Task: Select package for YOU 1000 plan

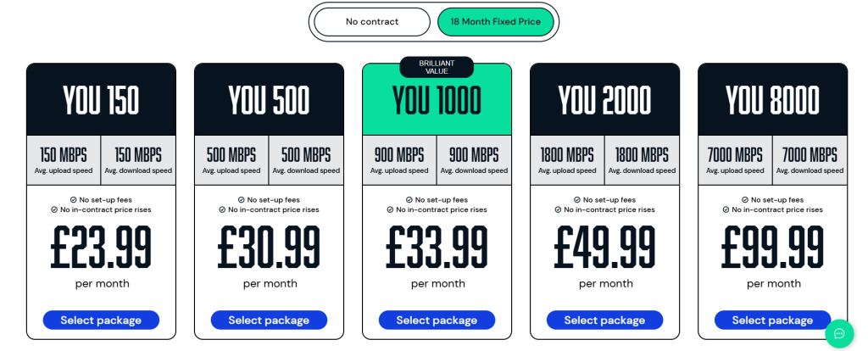Action: point(437,320)
